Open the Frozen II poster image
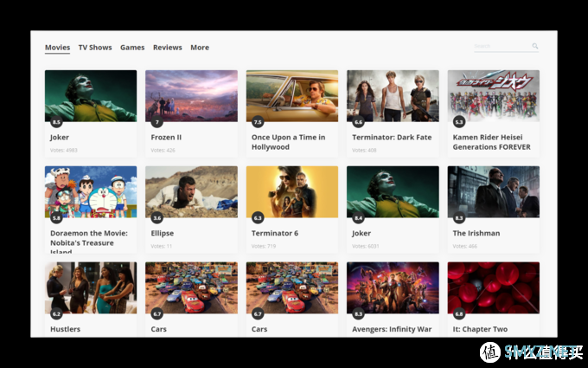 click(191, 96)
